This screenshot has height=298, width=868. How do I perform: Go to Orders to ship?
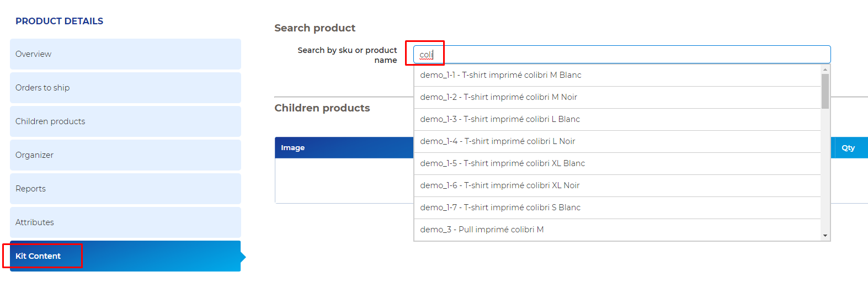point(125,88)
